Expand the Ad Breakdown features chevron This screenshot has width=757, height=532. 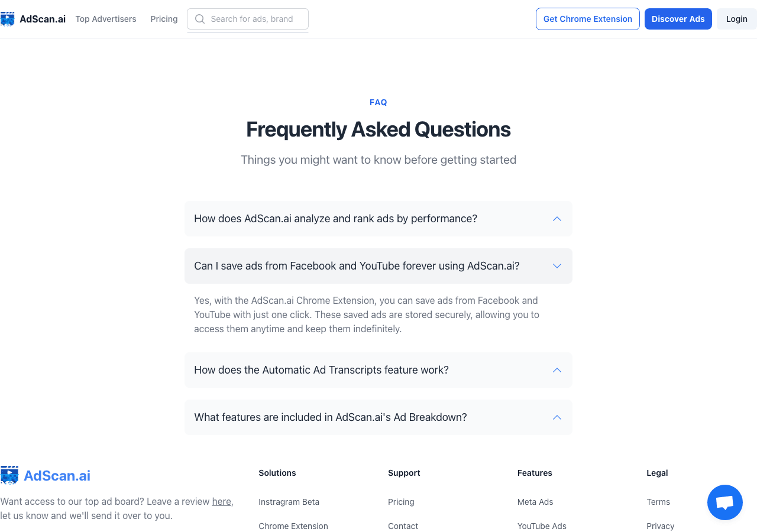click(x=557, y=417)
